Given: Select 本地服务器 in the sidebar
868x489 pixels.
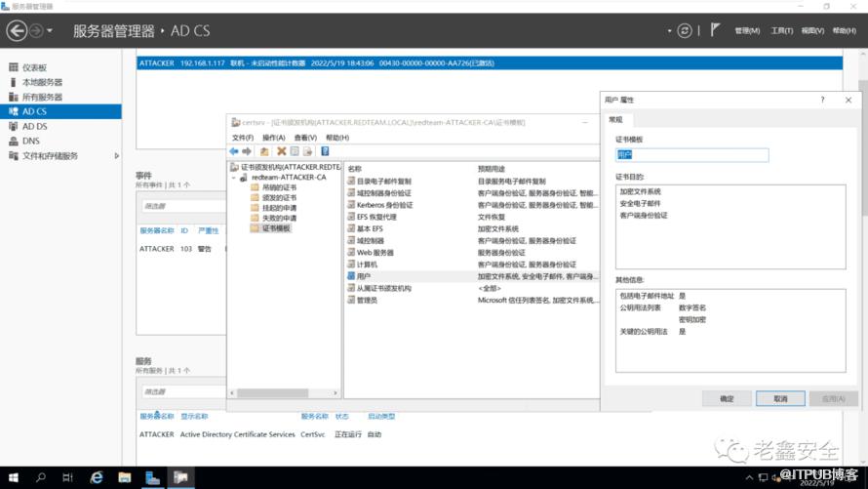Looking at the screenshot, I should click(x=42, y=82).
